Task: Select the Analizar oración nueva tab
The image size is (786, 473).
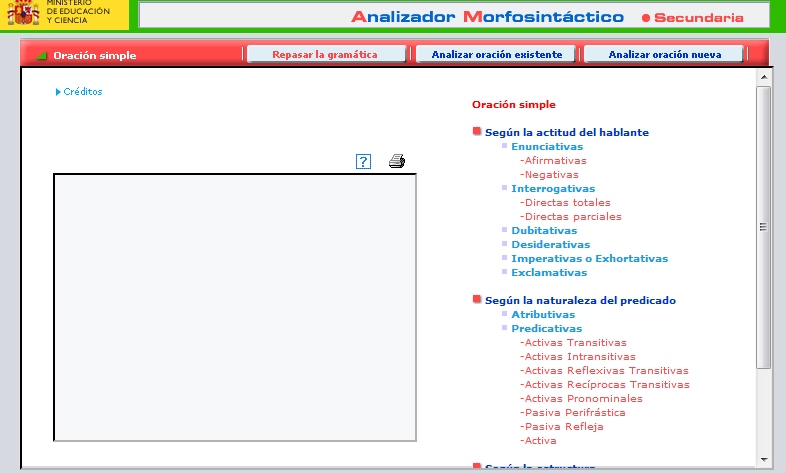Action: coord(664,55)
